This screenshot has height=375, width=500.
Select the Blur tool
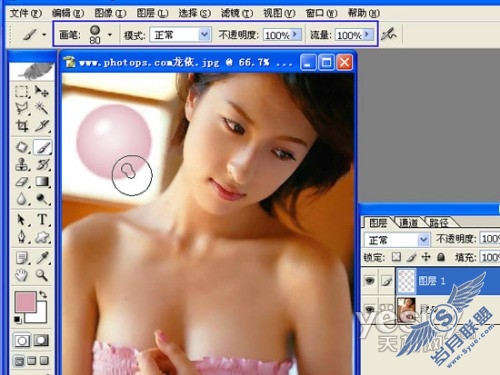tap(22, 199)
